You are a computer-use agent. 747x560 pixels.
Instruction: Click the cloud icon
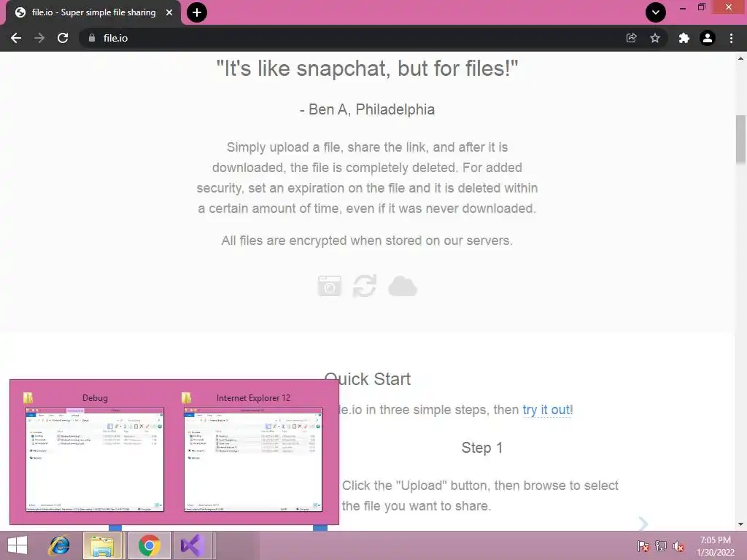tap(403, 286)
